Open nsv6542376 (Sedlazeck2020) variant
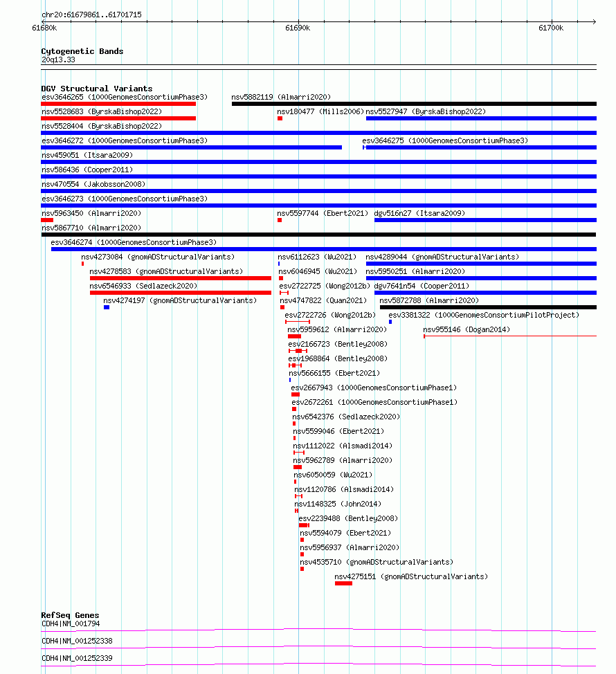Screen dimensions: 616x674 click(x=346, y=417)
